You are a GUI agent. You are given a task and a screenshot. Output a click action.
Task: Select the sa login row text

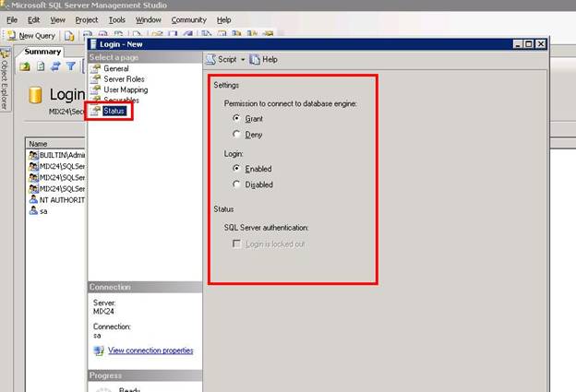[x=43, y=211]
